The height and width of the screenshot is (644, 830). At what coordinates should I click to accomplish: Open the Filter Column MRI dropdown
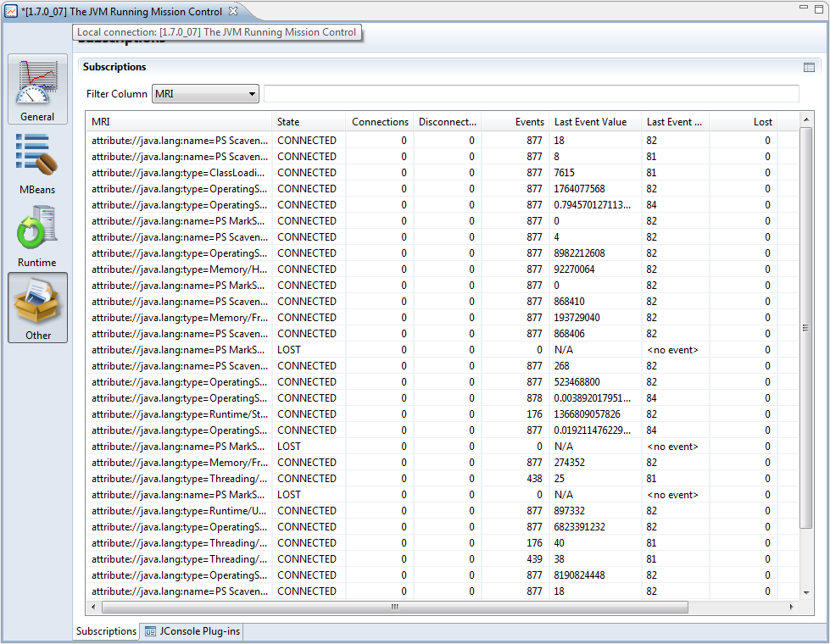(x=205, y=94)
